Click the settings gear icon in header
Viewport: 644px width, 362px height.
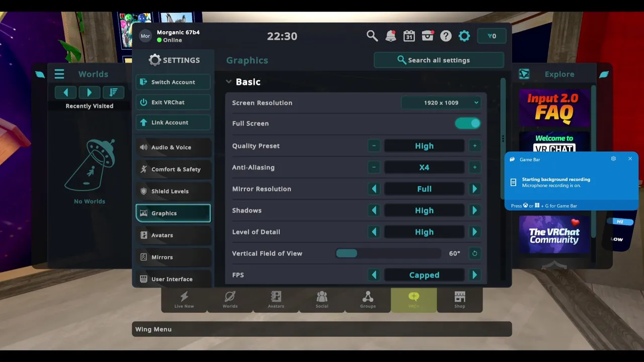click(x=464, y=36)
